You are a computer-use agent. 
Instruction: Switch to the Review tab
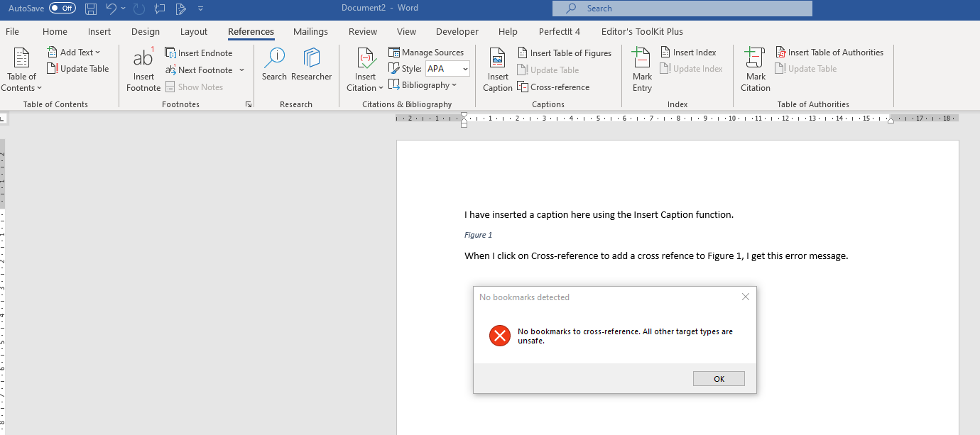363,31
